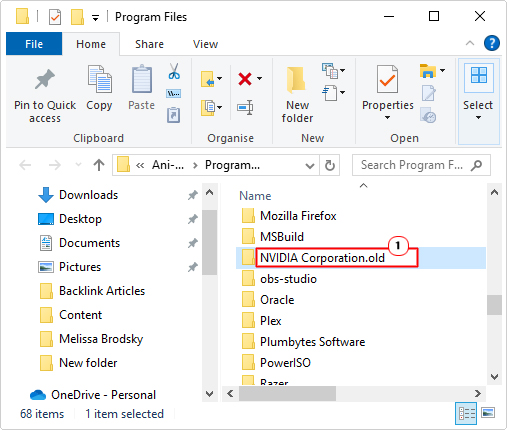Click the New item icon

click(330, 71)
